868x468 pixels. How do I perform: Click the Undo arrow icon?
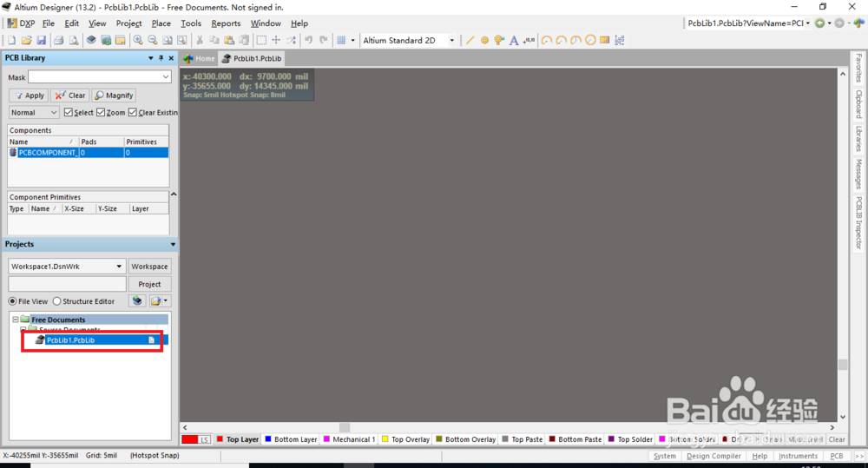pos(308,40)
